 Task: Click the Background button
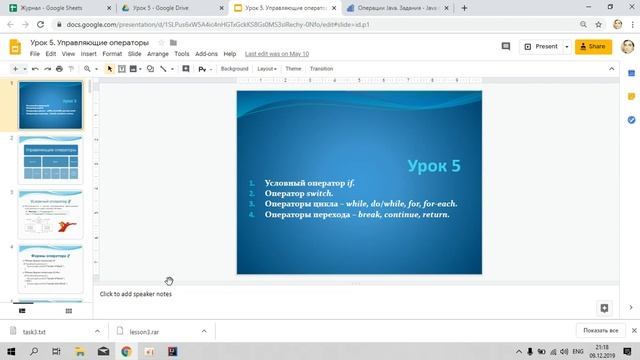coord(234,69)
